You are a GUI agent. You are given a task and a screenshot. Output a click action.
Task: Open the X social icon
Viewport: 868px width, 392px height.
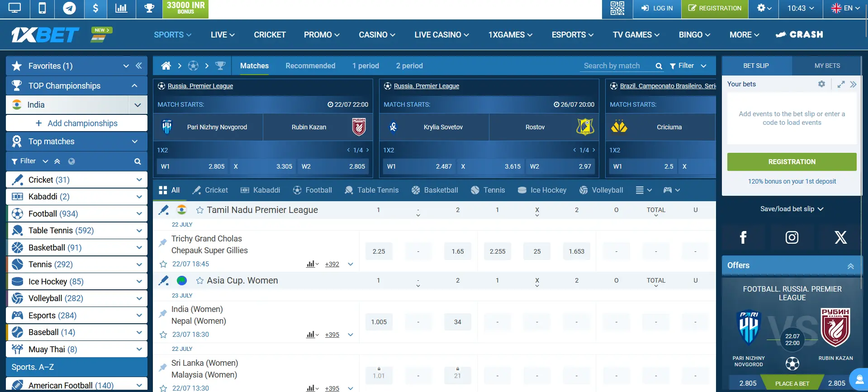[840, 237]
